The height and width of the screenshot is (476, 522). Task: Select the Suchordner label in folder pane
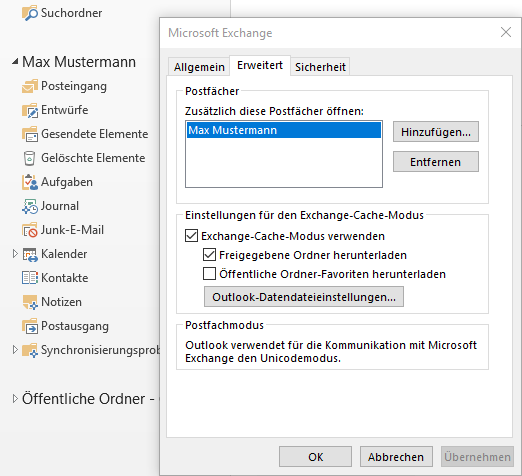(x=71, y=13)
